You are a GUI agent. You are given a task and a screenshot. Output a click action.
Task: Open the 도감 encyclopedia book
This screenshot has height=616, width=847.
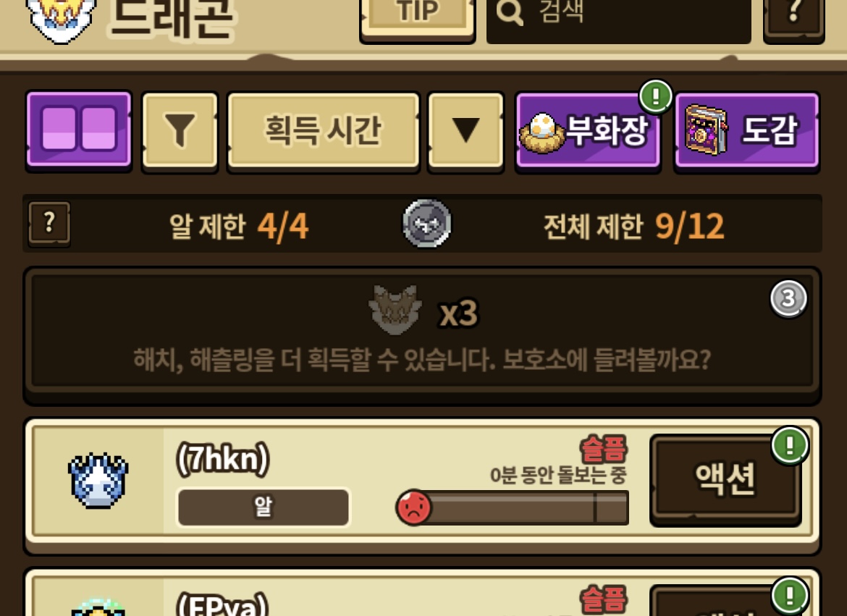click(x=747, y=131)
